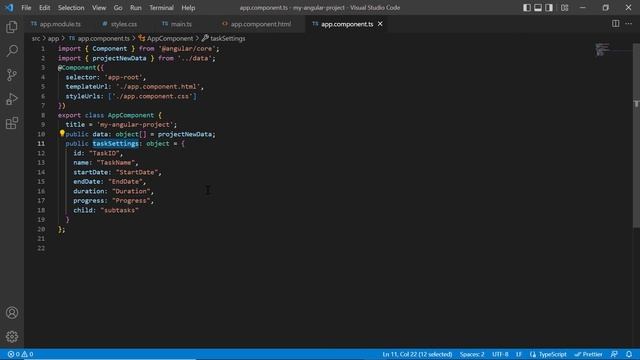
Task: Open the Source Control view
Action: click(x=12, y=75)
